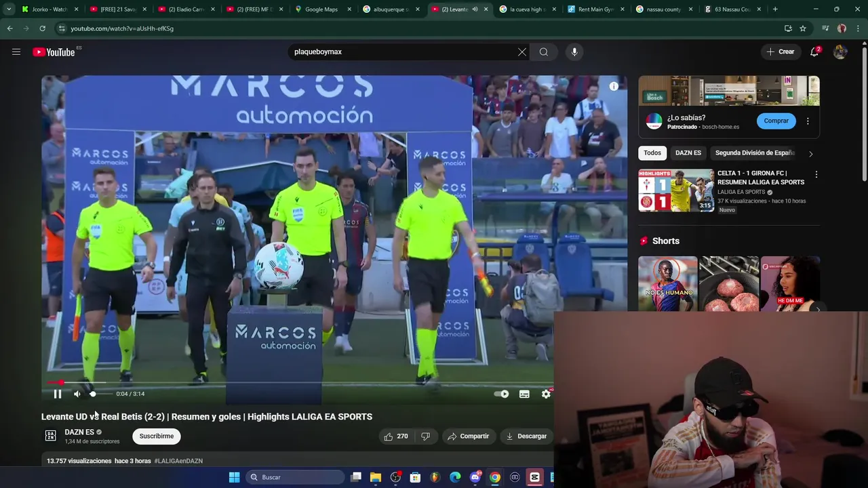Open the DAZN ES channel name link
868x488 pixels.
tap(79, 432)
